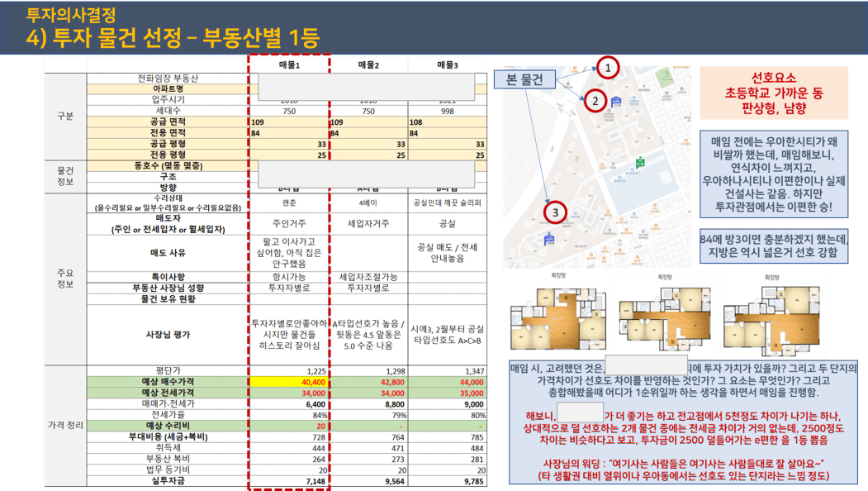Viewport: 868px width, 491px height.
Task: Click the yellow highlighted 40,400 price cell
Action: pyautogui.click(x=290, y=383)
